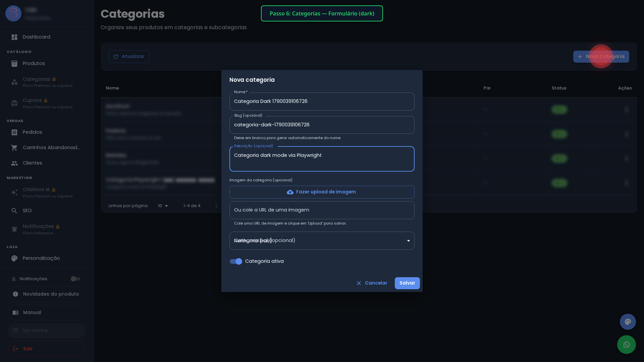Click the Pai column header
The height and width of the screenshot is (362, 644).
click(x=487, y=88)
